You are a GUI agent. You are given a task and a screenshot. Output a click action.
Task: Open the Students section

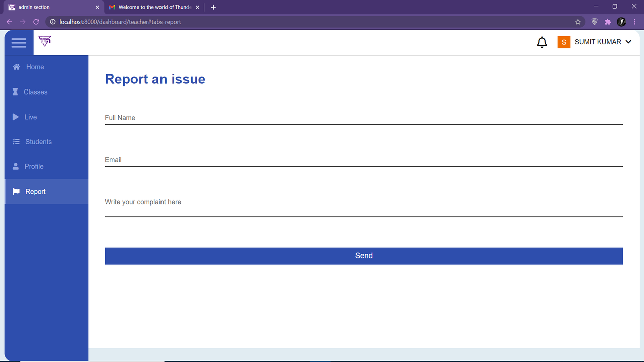46,142
